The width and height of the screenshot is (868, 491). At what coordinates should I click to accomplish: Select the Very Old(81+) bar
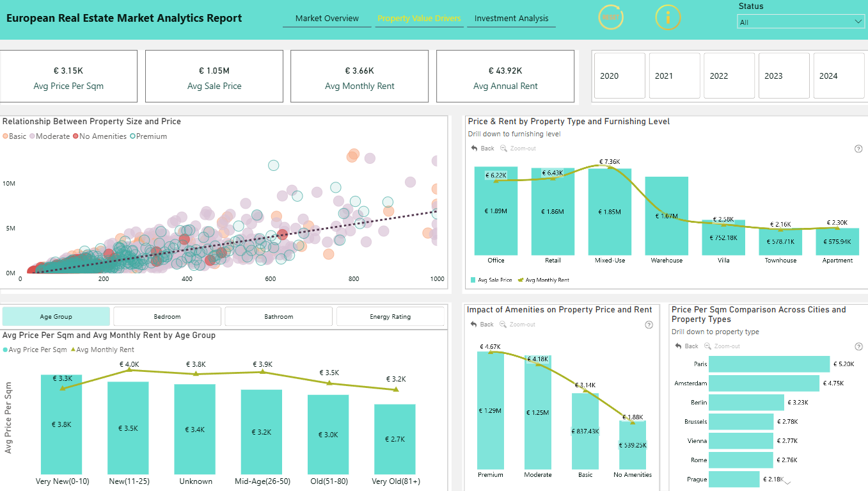click(x=395, y=439)
